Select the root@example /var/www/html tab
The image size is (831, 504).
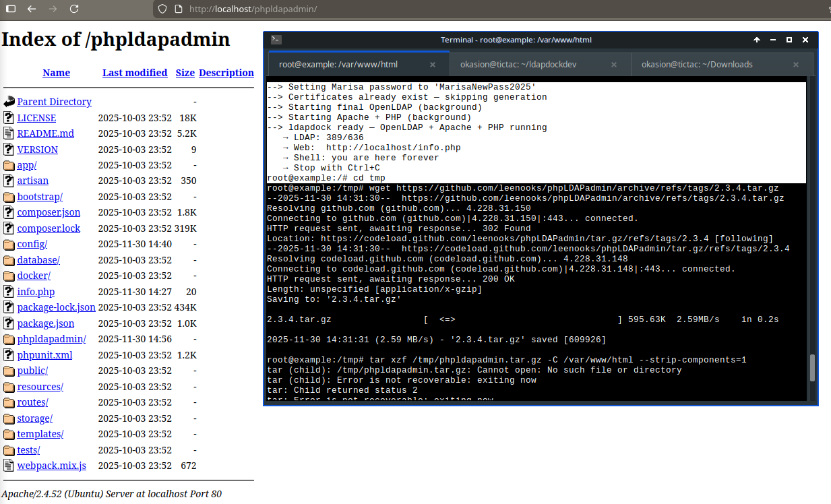338,65
